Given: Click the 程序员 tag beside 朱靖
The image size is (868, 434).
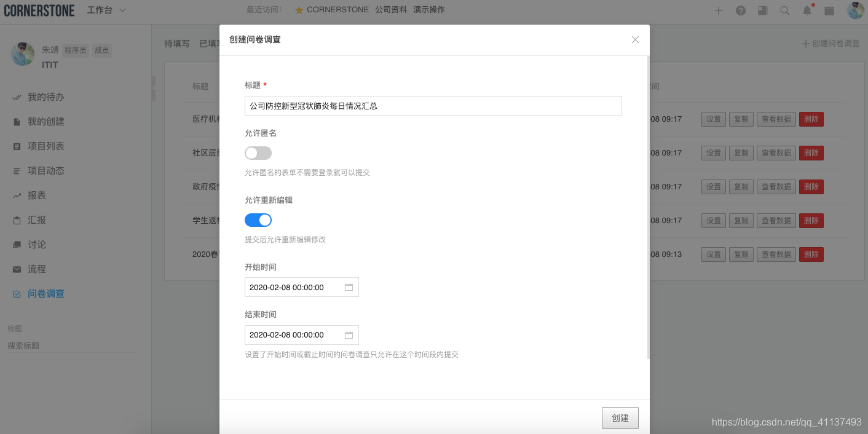Looking at the screenshot, I should 76,50.
